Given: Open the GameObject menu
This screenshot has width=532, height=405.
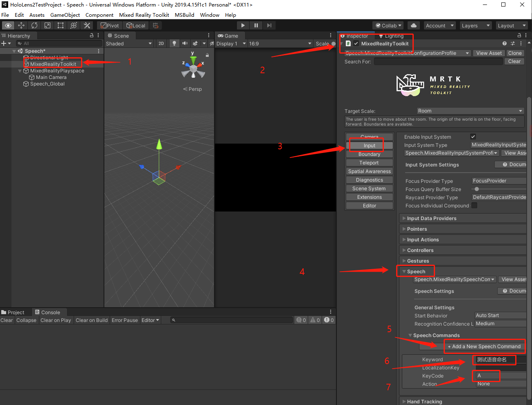Looking at the screenshot, I should [x=65, y=15].
